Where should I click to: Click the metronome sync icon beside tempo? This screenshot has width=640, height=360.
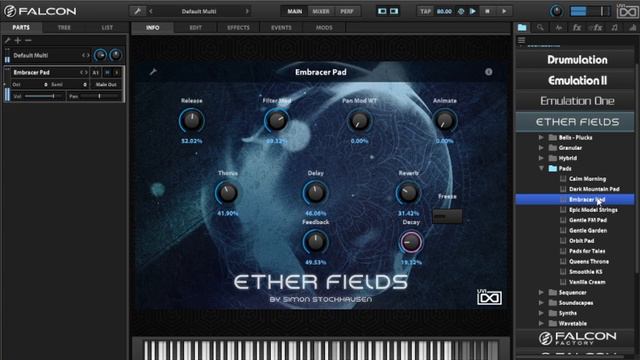point(461,11)
